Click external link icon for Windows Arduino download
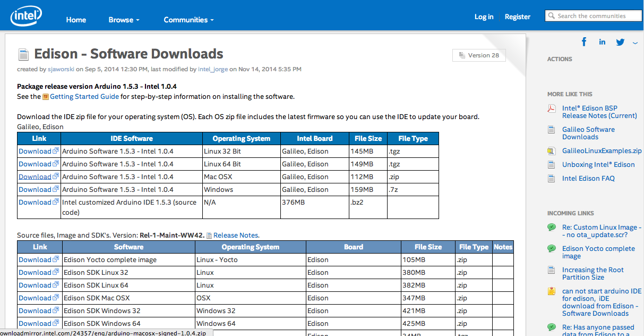This screenshot has height=336, width=644. click(x=56, y=189)
